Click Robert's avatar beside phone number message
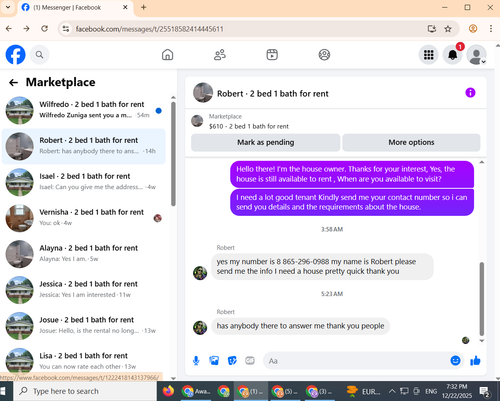The height and width of the screenshot is (401, 500). (200, 273)
